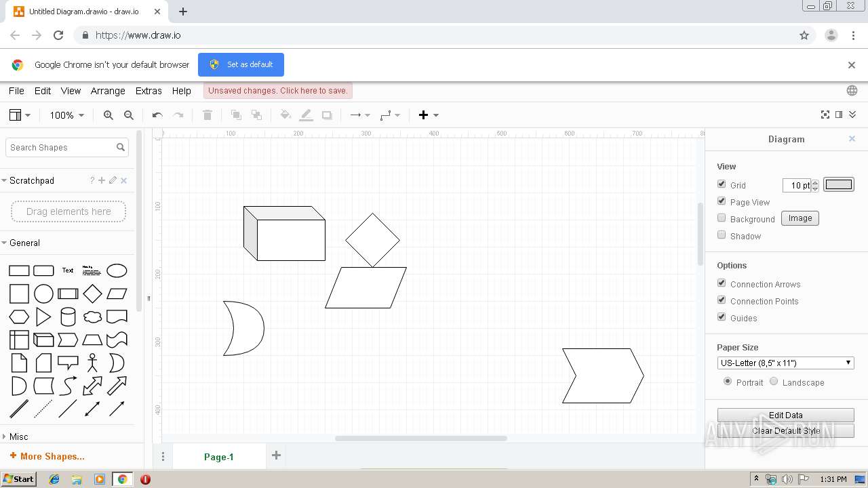The height and width of the screenshot is (488, 868).
Task: Pick the hexagon shape
Action: pyautogui.click(x=19, y=317)
